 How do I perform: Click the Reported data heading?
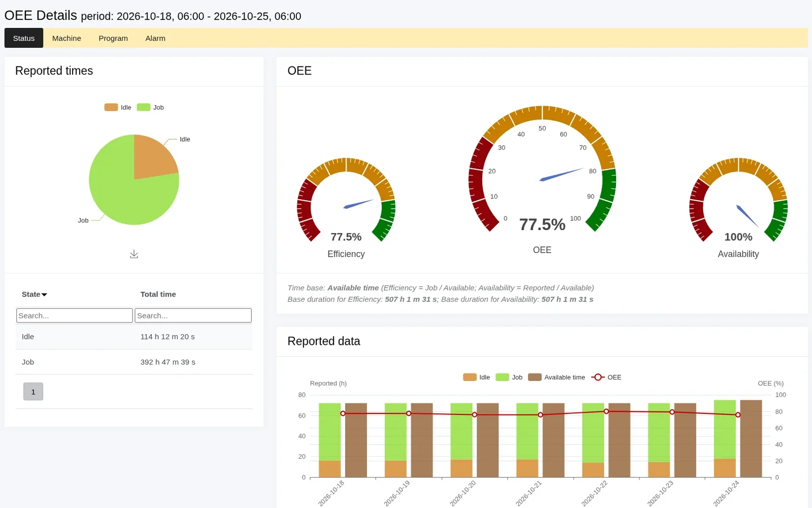pos(324,341)
